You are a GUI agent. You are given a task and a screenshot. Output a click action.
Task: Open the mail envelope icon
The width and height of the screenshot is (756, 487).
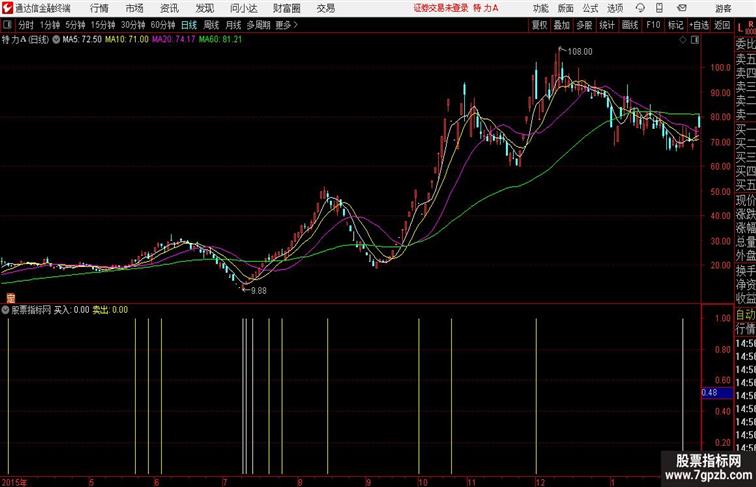[682, 8]
